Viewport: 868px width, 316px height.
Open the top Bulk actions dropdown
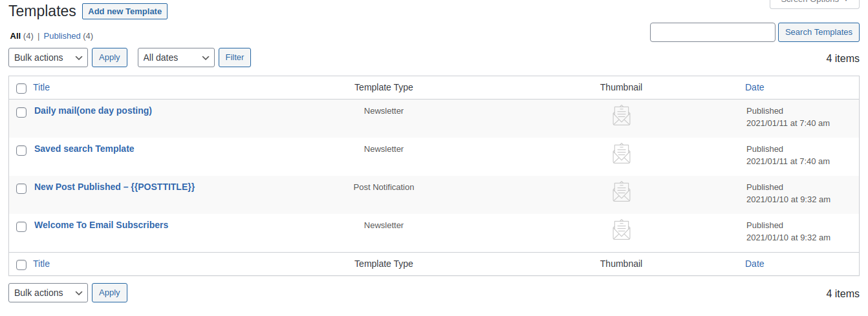tap(49, 58)
